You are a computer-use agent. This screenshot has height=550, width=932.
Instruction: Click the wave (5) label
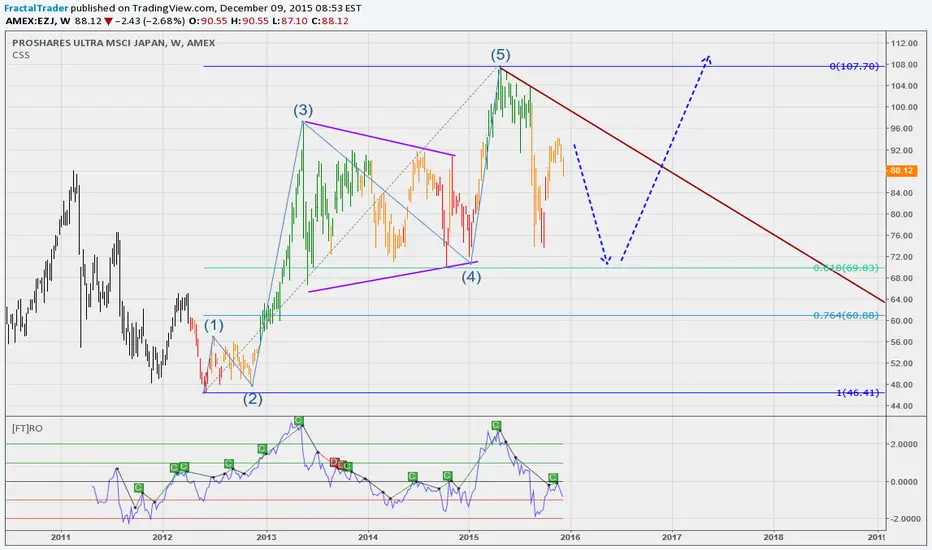[x=500, y=55]
